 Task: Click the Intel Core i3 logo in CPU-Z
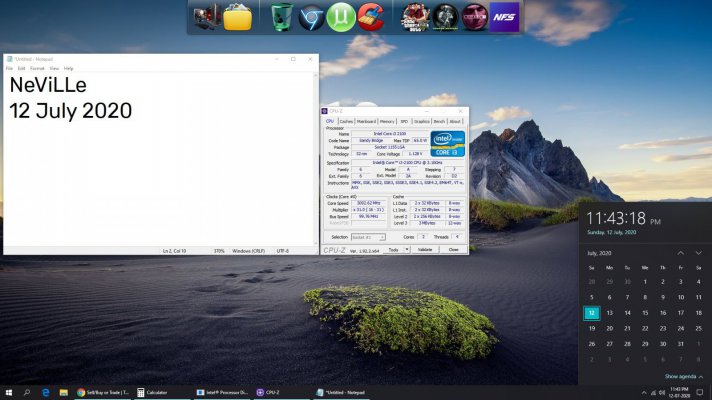(447, 143)
